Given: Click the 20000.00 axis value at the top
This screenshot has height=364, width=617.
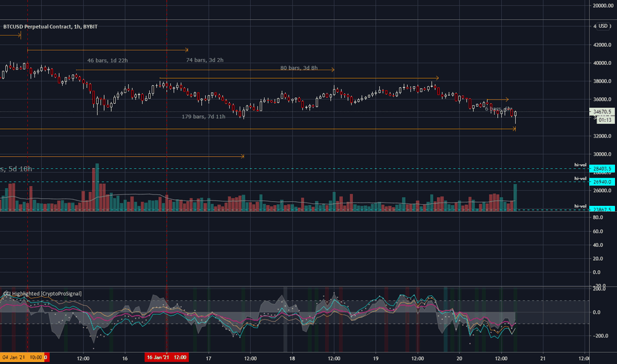Looking at the screenshot, I should tap(604, 6).
